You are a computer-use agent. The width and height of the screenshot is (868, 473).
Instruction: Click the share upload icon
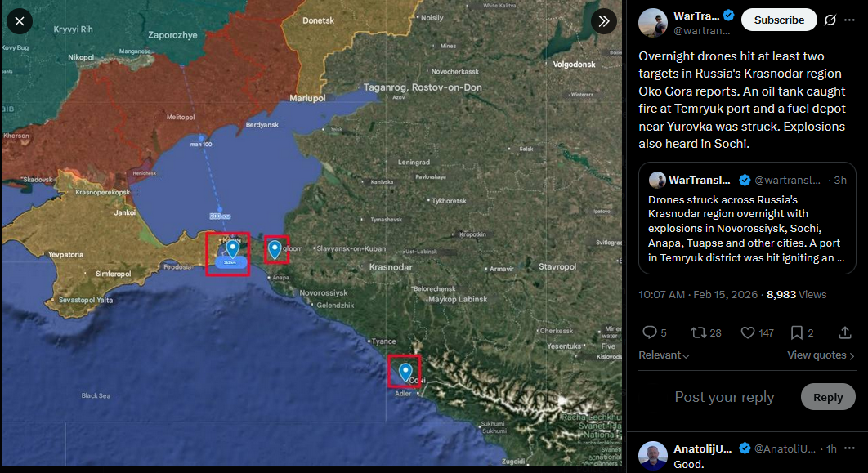pyautogui.click(x=845, y=332)
